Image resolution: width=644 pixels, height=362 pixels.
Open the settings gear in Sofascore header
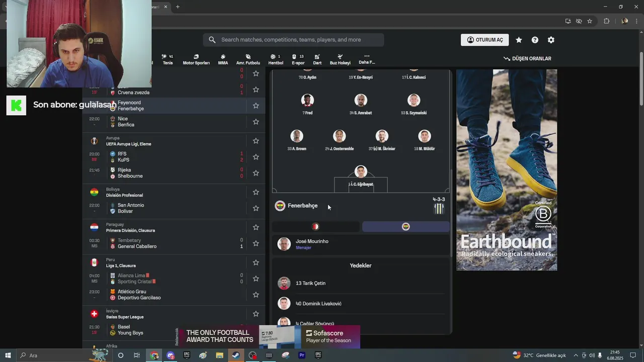[x=551, y=40]
